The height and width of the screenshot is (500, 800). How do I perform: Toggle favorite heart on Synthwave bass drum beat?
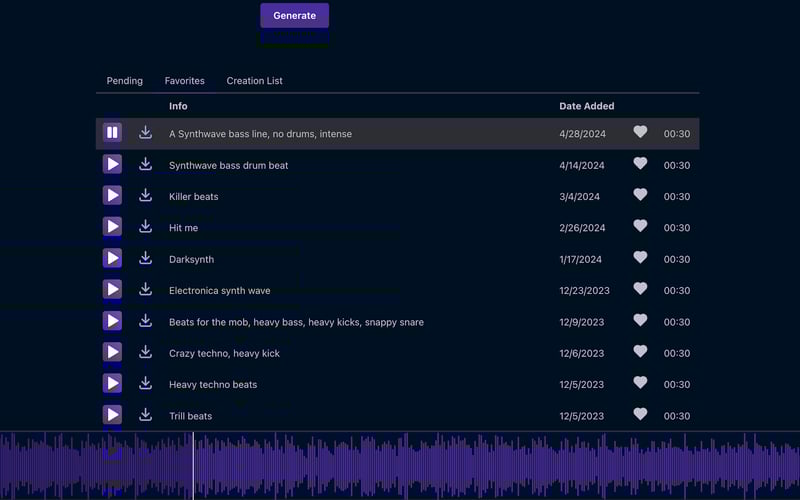tap(640, 163)
